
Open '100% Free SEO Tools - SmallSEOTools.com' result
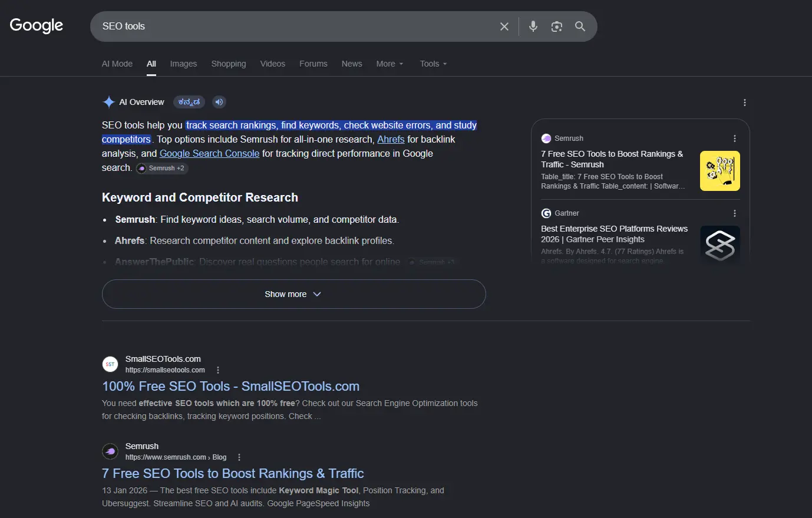pos(230,386)
